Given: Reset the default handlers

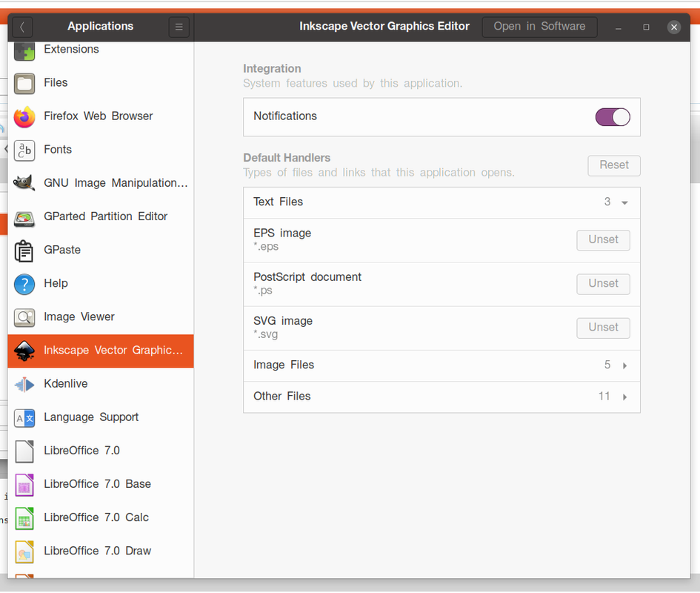Looking at the screenshot, I should pos(614,165).
